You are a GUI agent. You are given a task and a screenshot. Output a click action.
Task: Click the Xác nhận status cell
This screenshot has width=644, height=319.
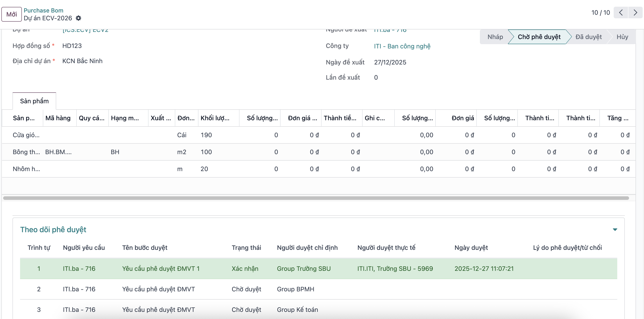tap(245, 269)
